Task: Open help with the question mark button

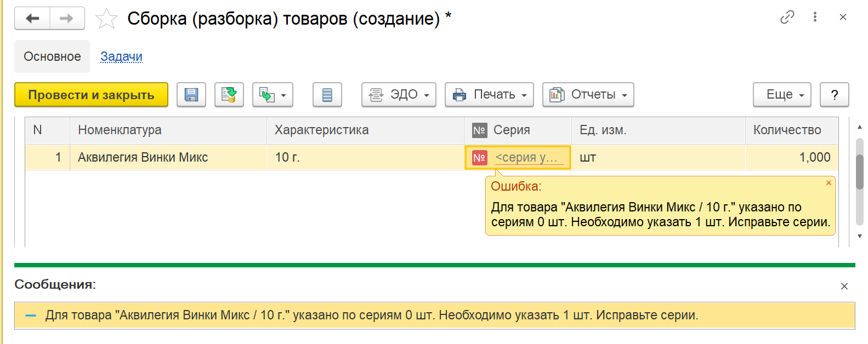Action: (x=834, y=95)
